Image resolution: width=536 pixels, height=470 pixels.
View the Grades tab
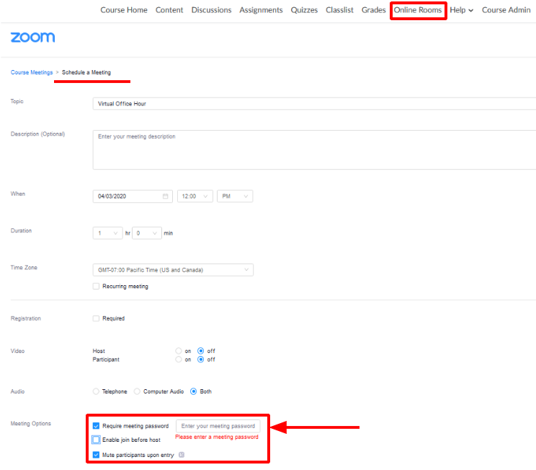click(374, 10)
